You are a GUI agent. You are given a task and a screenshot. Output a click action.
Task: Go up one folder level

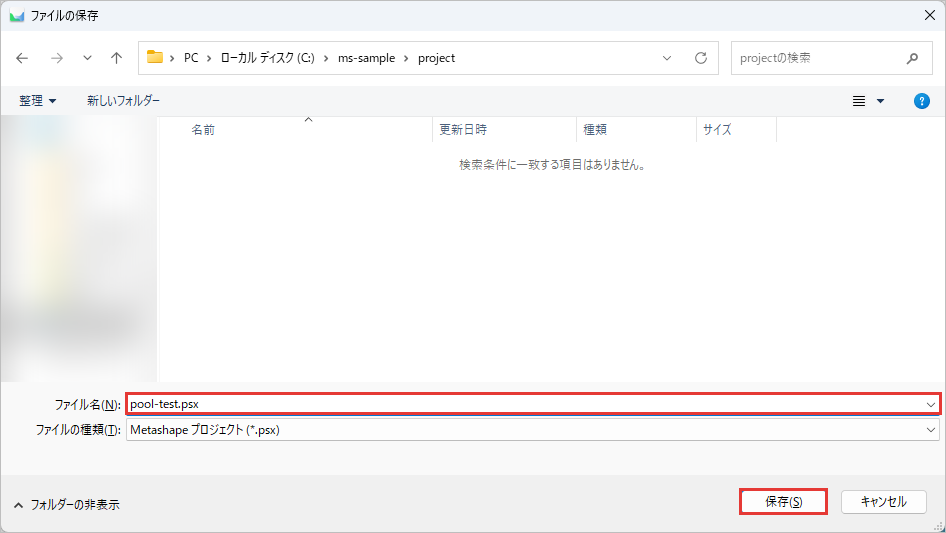click(116, 58)
